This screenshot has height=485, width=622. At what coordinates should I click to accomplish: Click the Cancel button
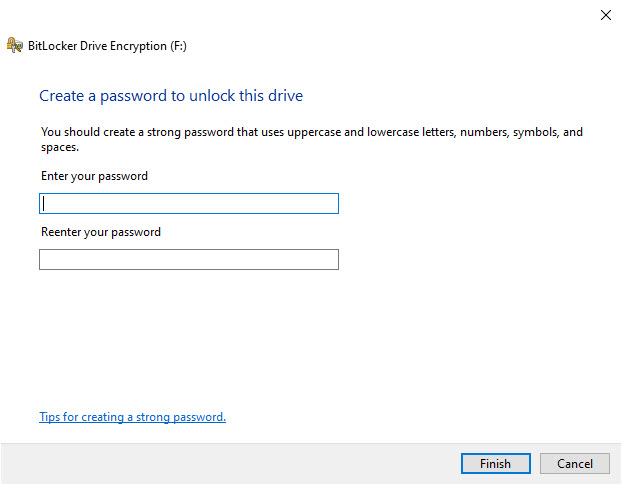point(575,463)
